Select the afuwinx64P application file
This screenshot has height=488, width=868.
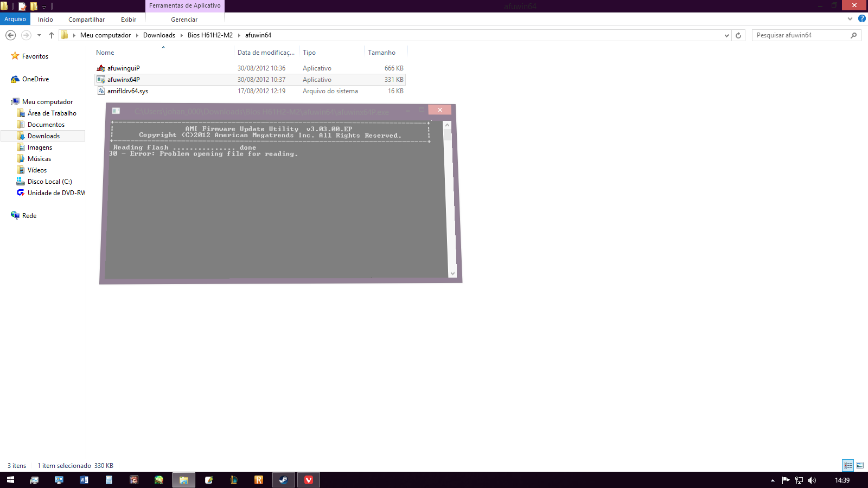[x=124, y=80]
